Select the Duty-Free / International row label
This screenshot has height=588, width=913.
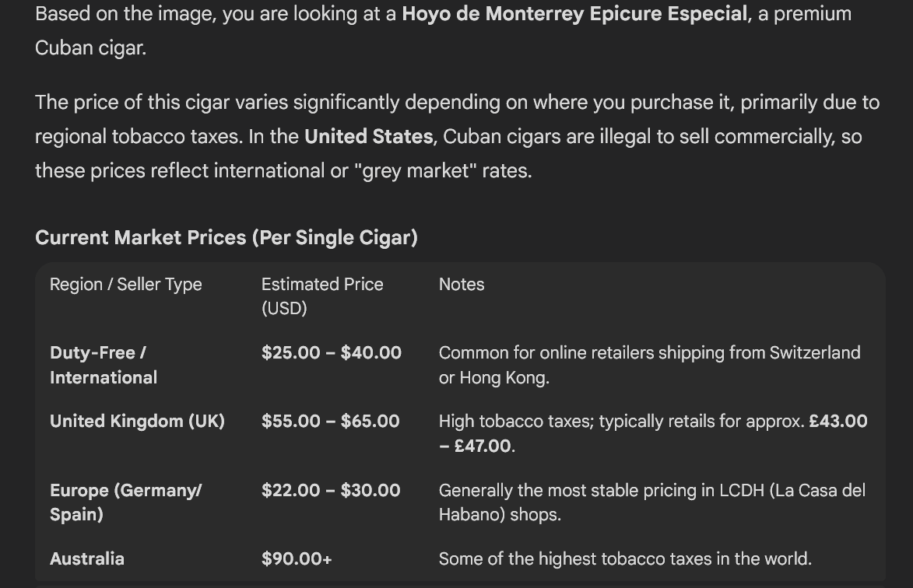[x=104, y=365]
